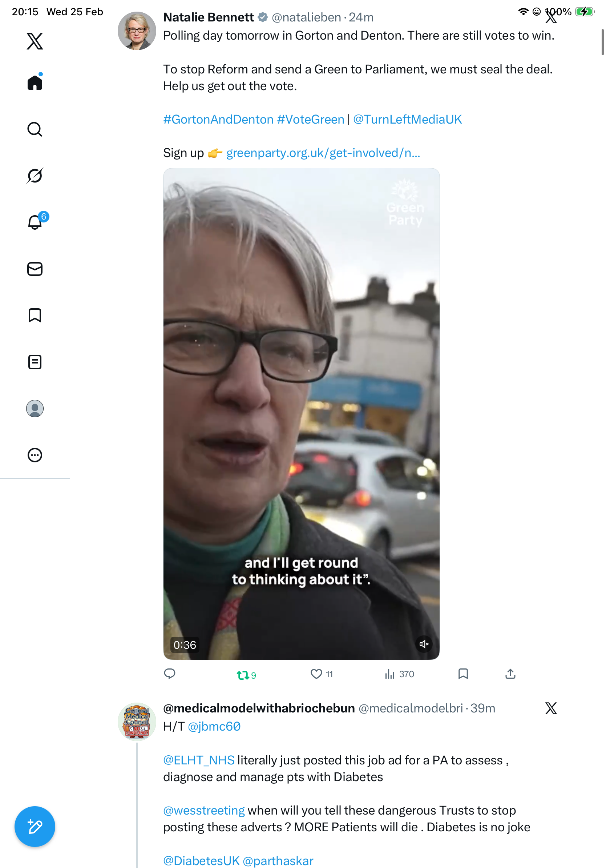Open Lists icon in the sidebar
Image resolution: width=606 pixels, height=868 pixels.
point(35,362)
